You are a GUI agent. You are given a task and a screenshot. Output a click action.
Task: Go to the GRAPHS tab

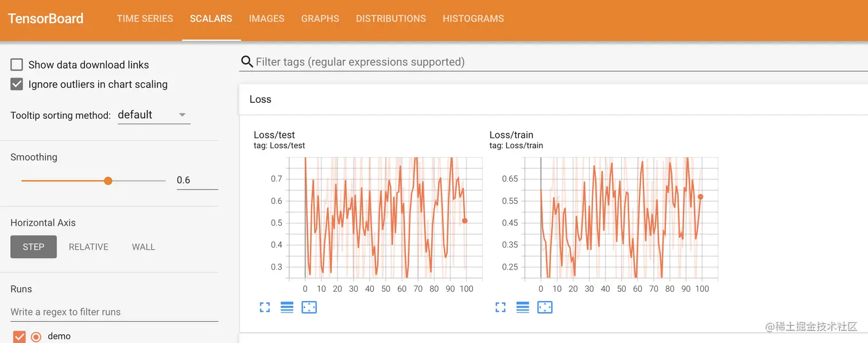(x=320, y=18)
